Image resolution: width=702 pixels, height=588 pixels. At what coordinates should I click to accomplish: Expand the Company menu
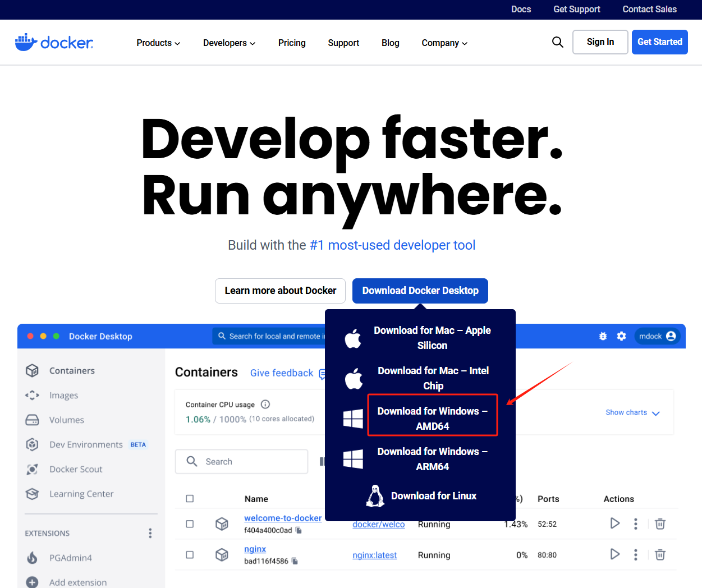(x=444, y=43)
